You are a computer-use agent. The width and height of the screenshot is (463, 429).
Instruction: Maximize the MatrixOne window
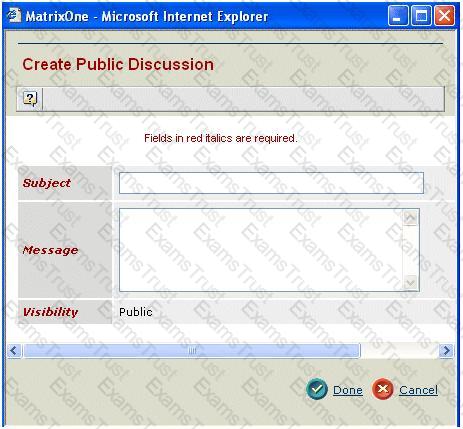tap(421, 16)
